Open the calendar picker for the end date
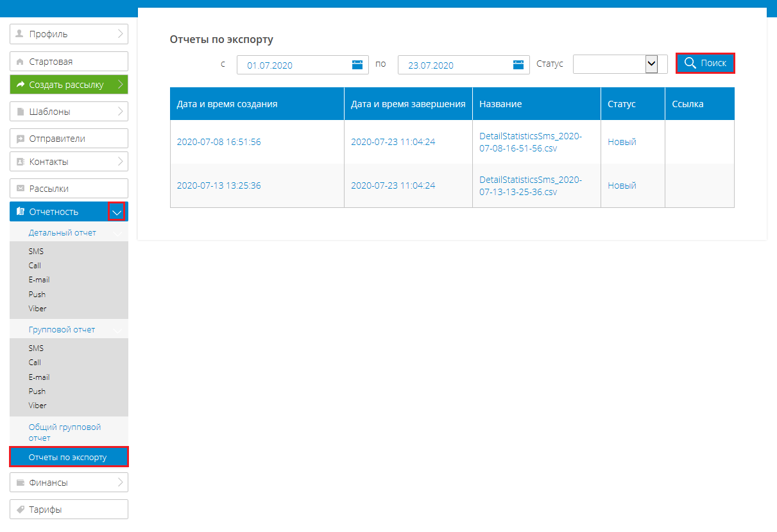This screenshot has width=777, height=532. [x=518, y=65]
